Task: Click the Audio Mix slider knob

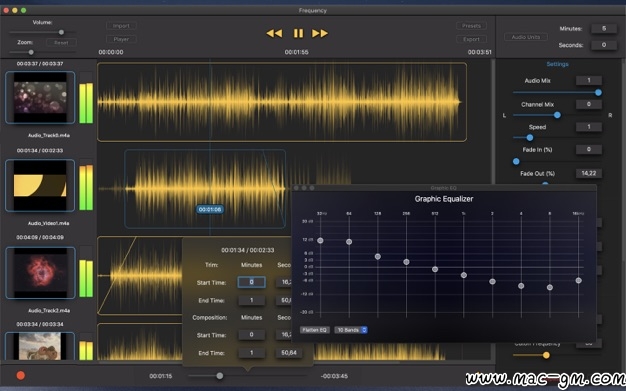Action: pos(598,93)
